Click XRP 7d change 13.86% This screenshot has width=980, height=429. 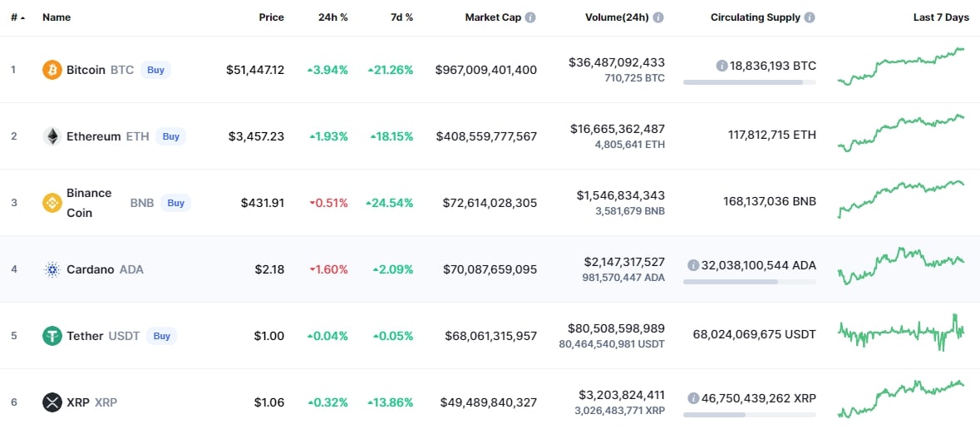pos(391,402)
